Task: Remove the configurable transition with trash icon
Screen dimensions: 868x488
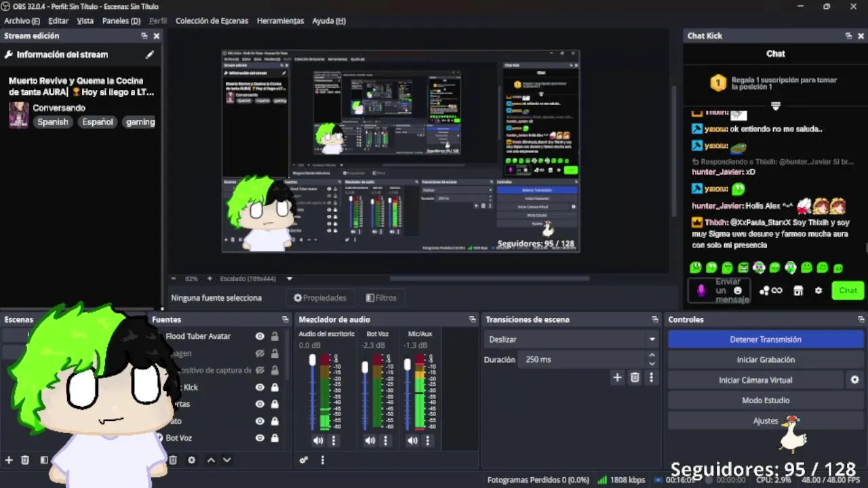Action: pyautogui.click(x=635, y=378)
